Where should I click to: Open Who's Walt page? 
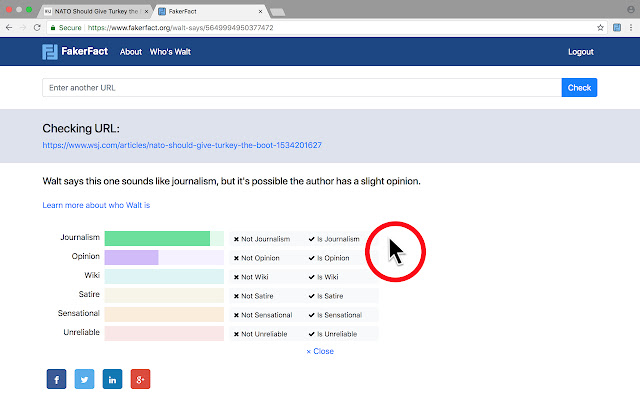click(170, 52)
